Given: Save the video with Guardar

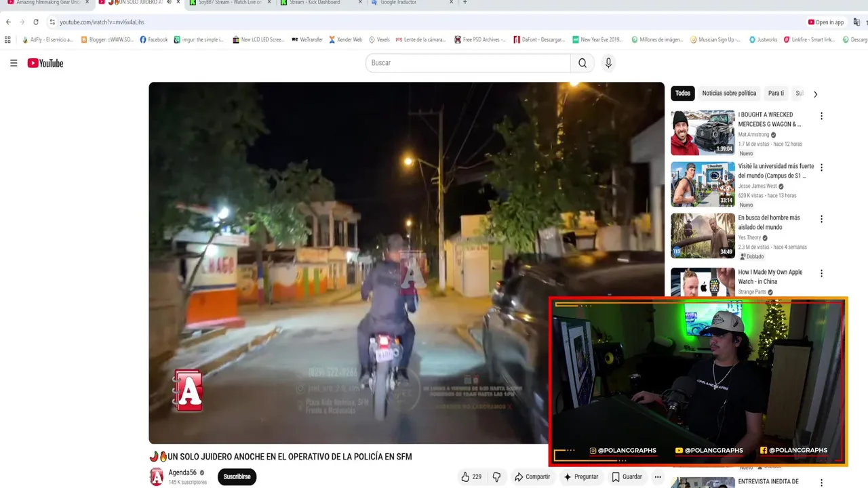Looking at the screenshot, I should click(x=627, y=477).
